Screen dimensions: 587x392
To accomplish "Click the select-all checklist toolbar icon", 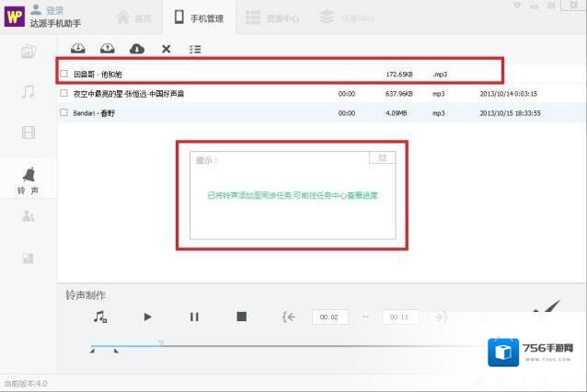I will click(x=195, y=49).
